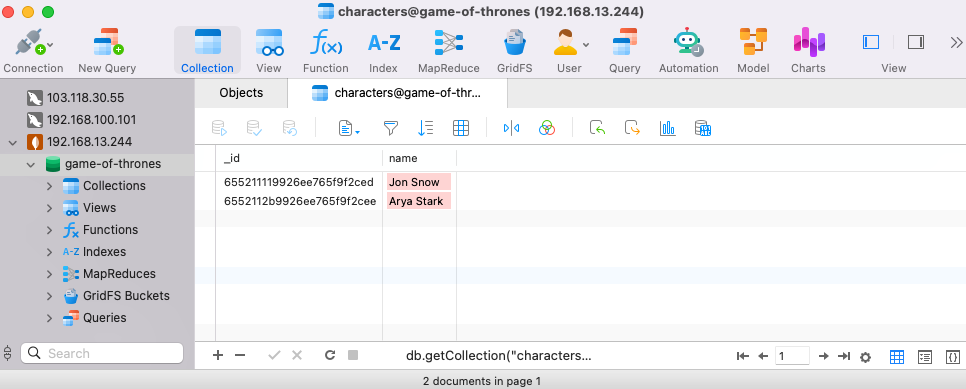Expand the Collections node
Image resolution: width=966 pixels, height=389 pixels.
pos(49,186)
